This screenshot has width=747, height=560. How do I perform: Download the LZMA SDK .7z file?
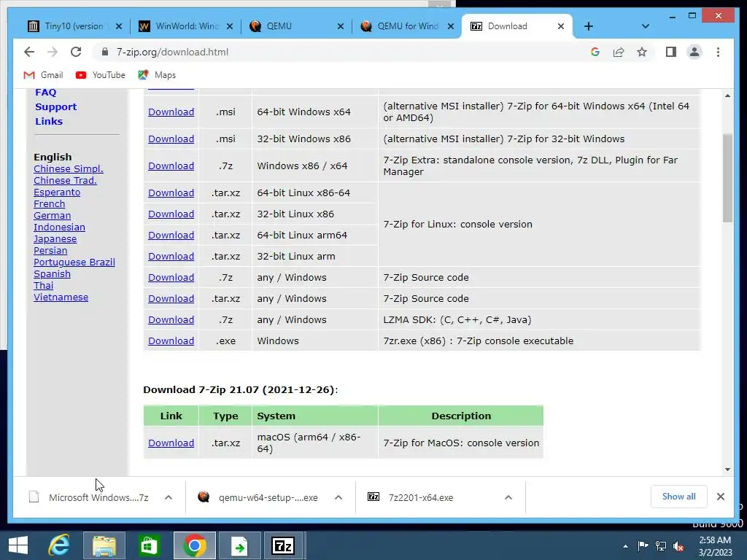tap(171, 320)
